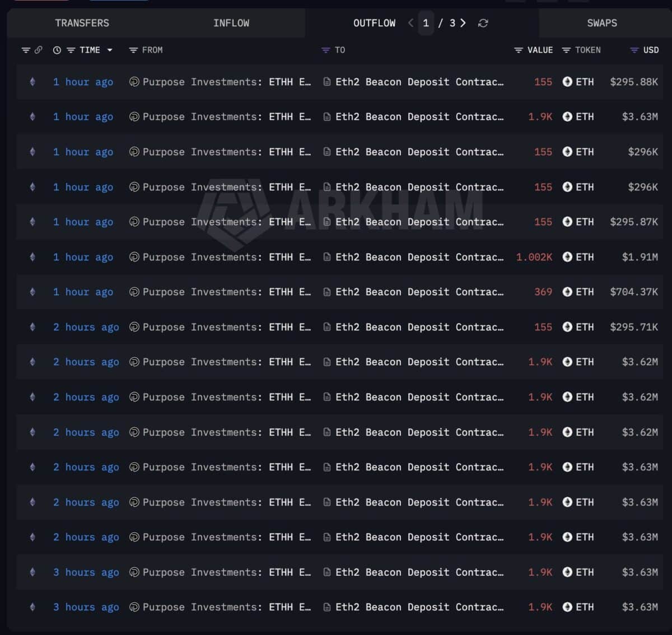Viewport: 672px width, 635px height.
Task: Open Purpose Investments sender in $295.88K row
Action: (227, 82)
